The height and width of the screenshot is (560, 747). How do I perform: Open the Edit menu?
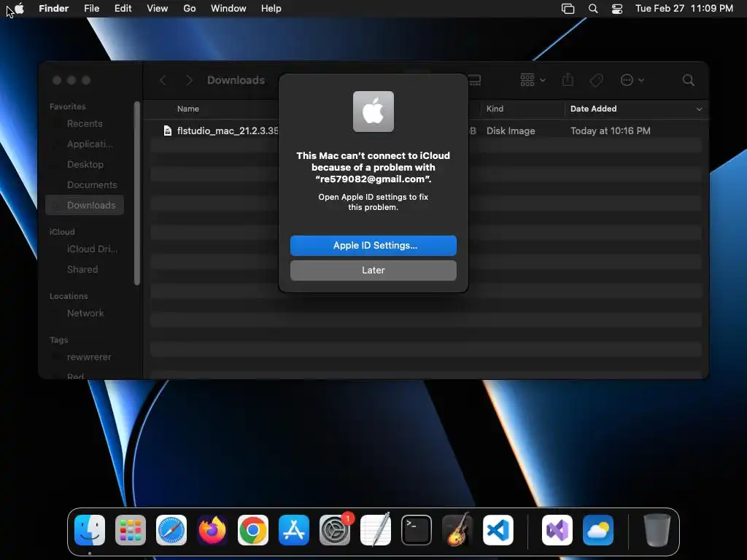pos(123,9)
